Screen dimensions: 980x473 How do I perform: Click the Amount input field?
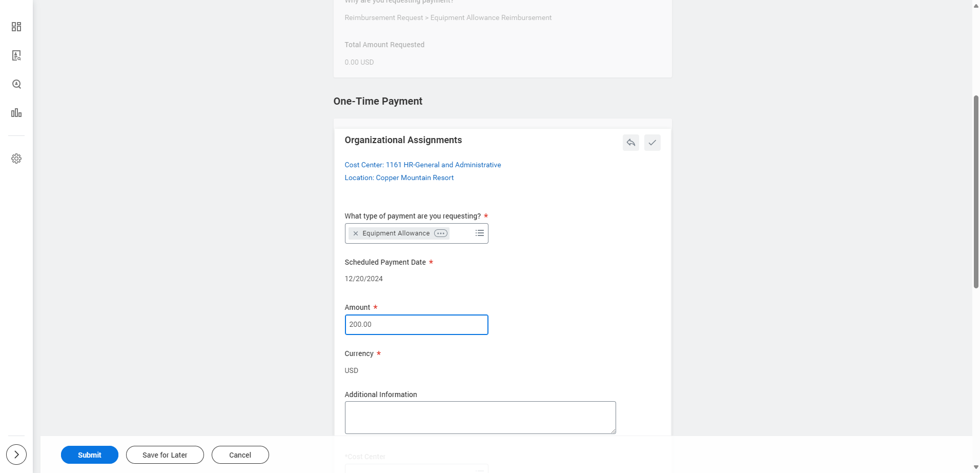417,325
